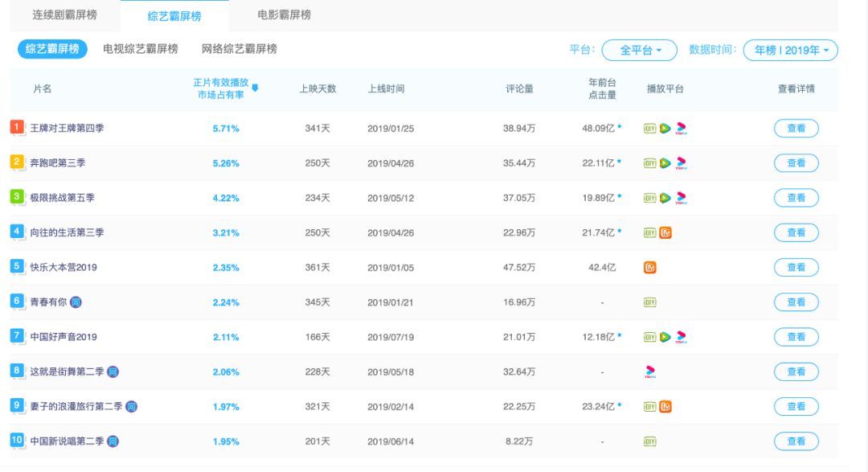Open the 全平台 platform dropdown
The width and height of the screenshot is (868, 472).
640,51
